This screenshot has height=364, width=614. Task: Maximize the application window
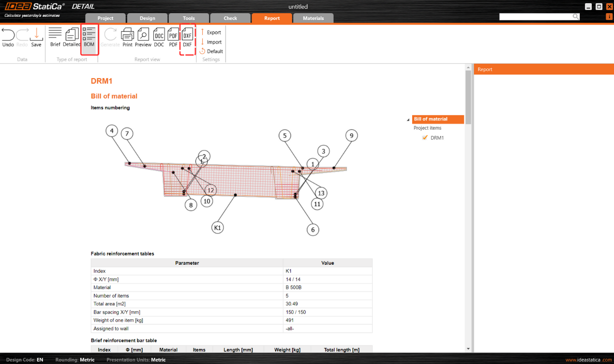coord(599,7)
